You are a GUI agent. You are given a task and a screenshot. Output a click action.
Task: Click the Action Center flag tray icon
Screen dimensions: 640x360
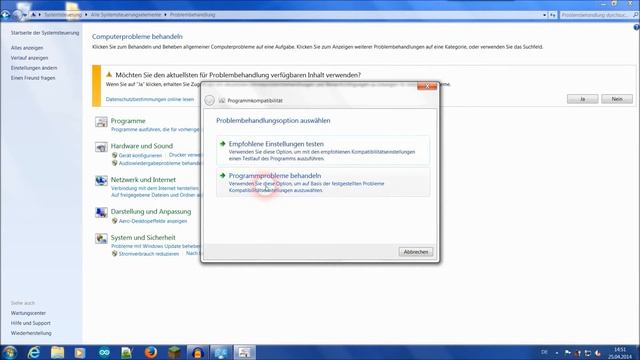[567, 353]
